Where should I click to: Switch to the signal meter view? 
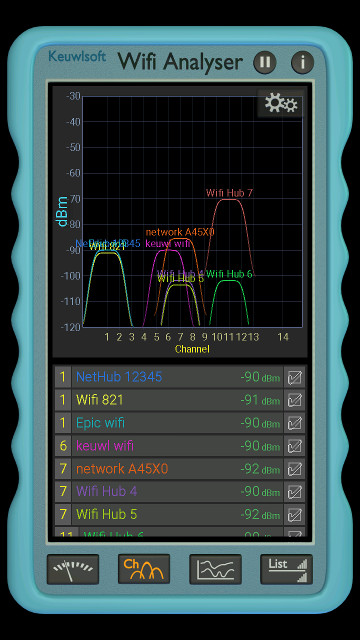coord(73,569)
